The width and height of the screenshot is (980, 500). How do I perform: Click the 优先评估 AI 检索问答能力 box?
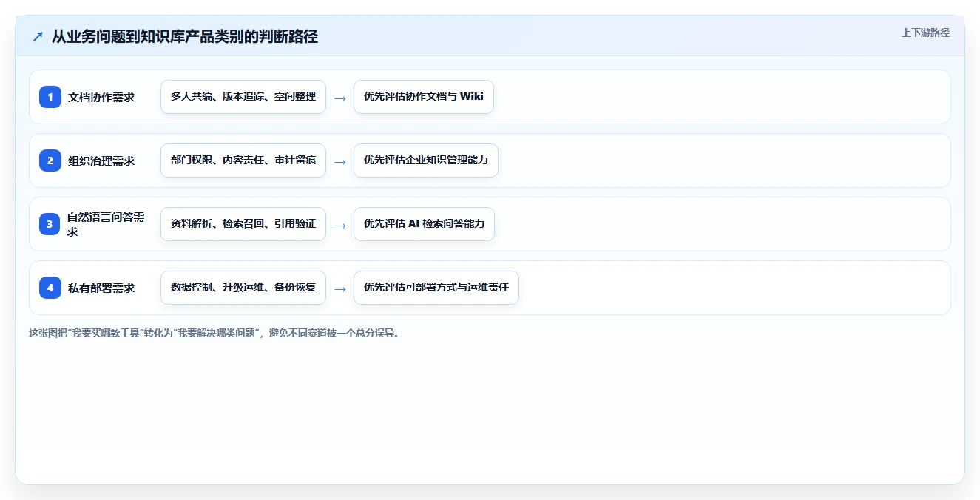tap(425, 224)
